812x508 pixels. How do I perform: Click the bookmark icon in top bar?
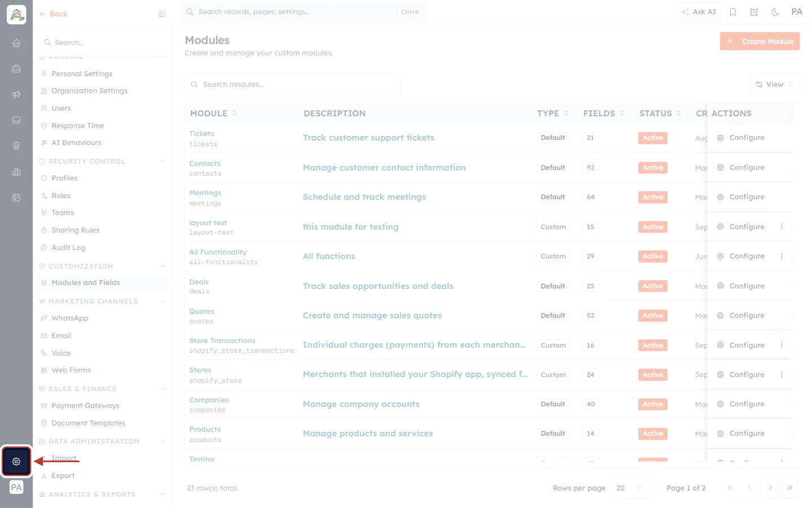(x=733, y=12)
